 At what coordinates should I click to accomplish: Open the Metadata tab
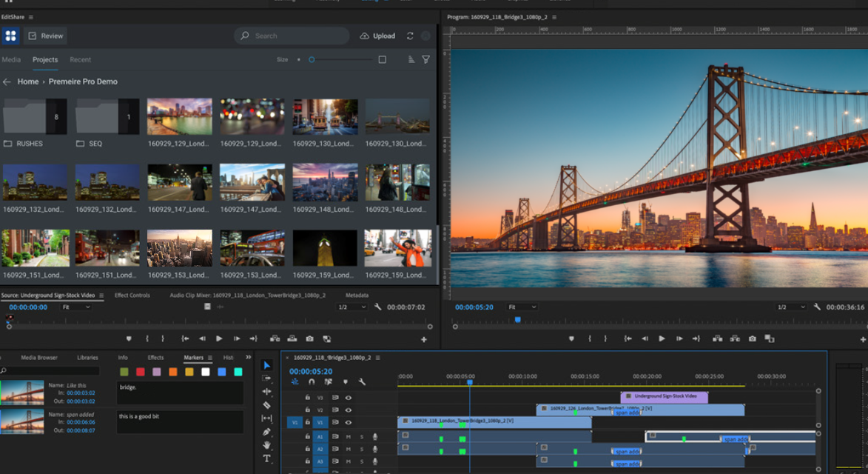357,296
